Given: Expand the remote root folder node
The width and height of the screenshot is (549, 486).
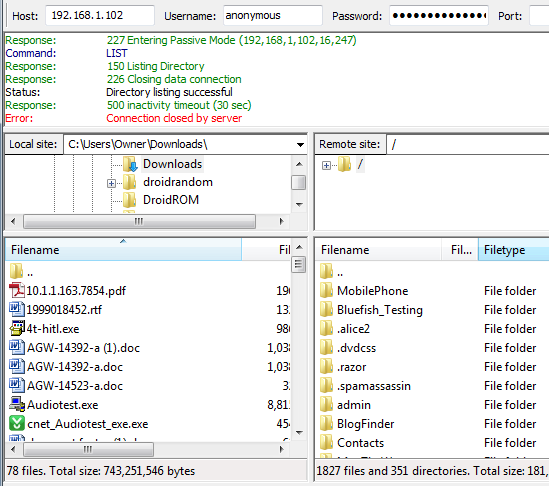Looking at the screenshot, I should pos(326,165).
